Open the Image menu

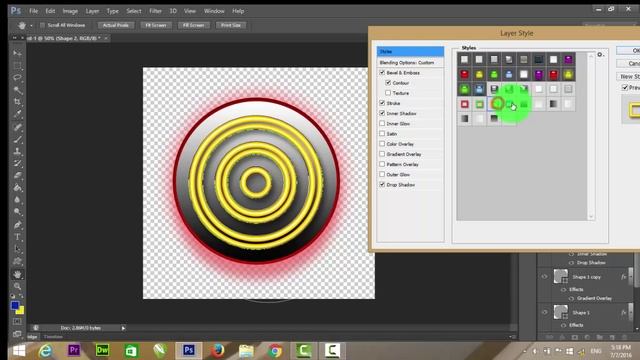pyautogui.click(x=70, y=11)
